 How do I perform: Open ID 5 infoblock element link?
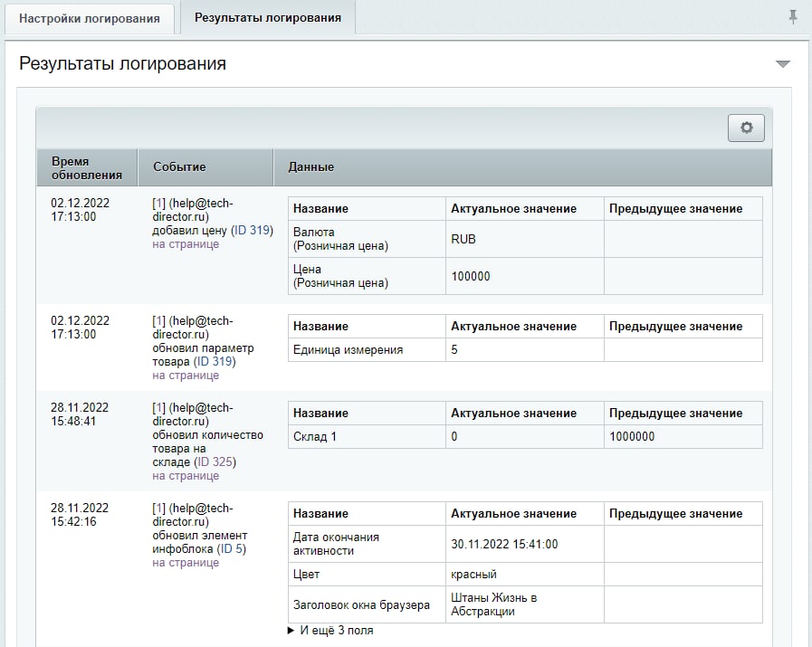tap(231, 549)
